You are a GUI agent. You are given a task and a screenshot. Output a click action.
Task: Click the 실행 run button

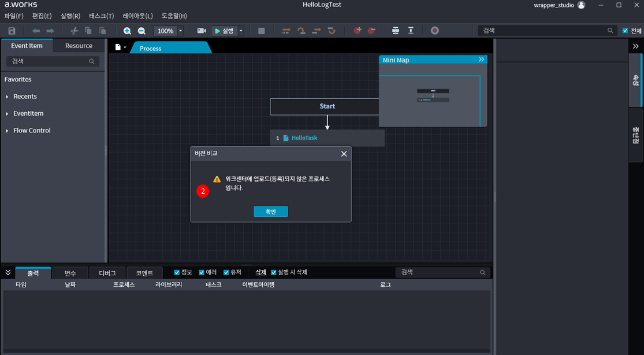pos(225,31)
